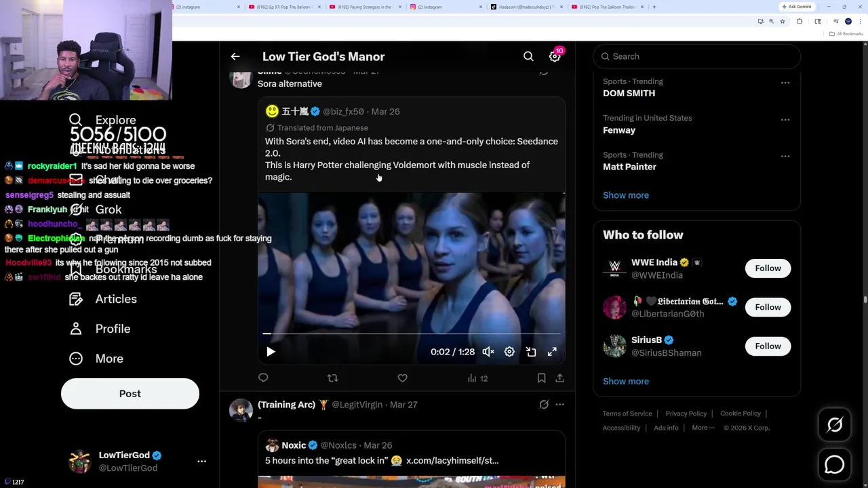Open a new browser tab
868x488 pixels.
[x=654, y=7]
